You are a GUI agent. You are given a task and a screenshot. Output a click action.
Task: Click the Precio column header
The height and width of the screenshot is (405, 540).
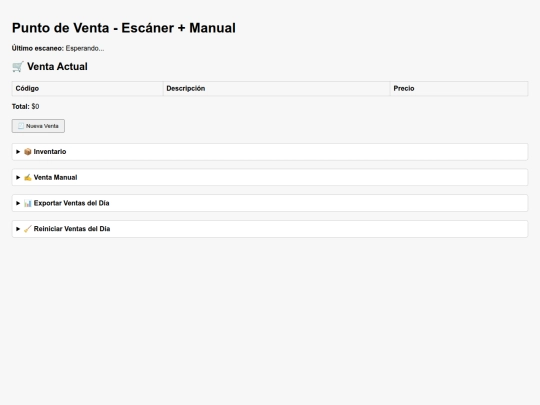click(x=459, y=89)
